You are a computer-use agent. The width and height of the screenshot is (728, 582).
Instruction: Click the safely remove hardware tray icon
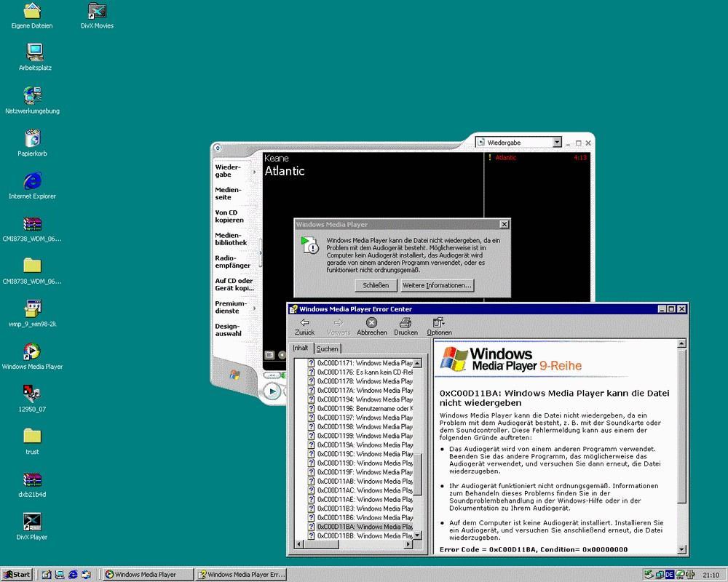tap(649, 575)
